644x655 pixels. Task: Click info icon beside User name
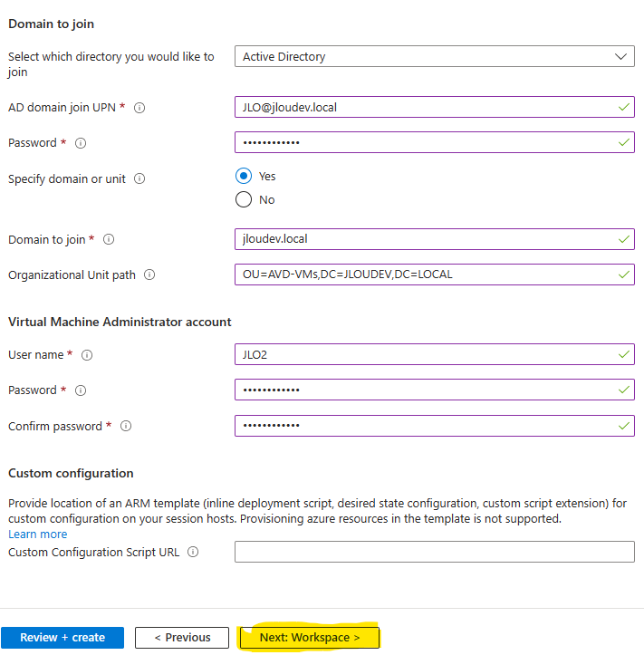point(87,355)
